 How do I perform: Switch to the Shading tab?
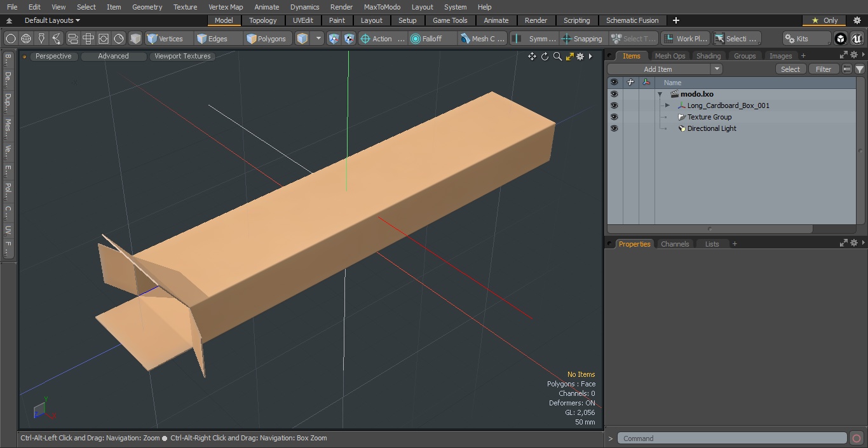pos(709,56)
